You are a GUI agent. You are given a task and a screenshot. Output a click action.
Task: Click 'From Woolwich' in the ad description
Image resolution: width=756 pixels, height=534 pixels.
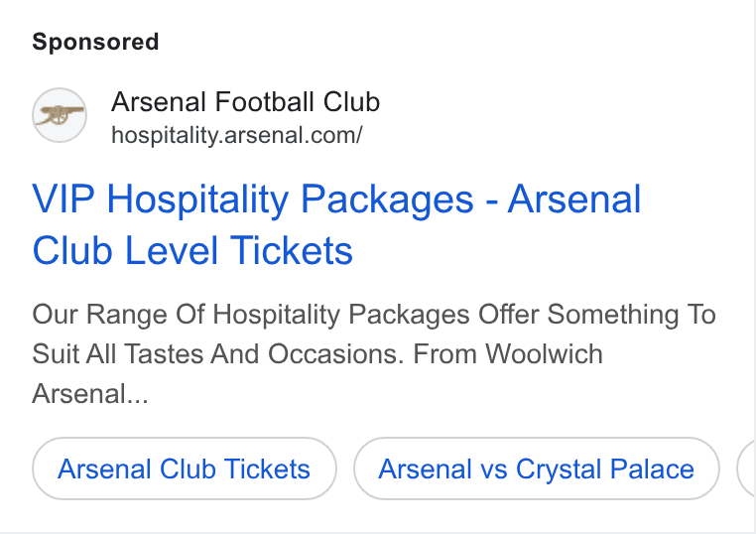[x=508, y=354]
